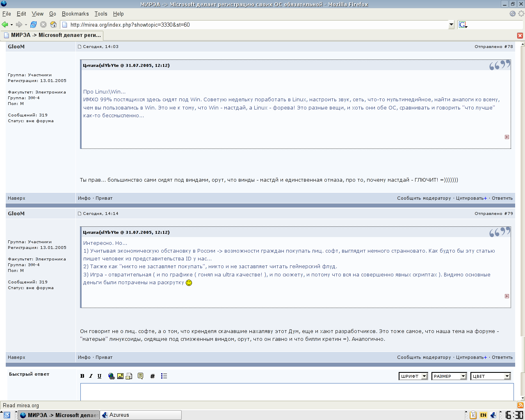
Task: Open the KDE K menu button
Action: [x=7, y=415]
